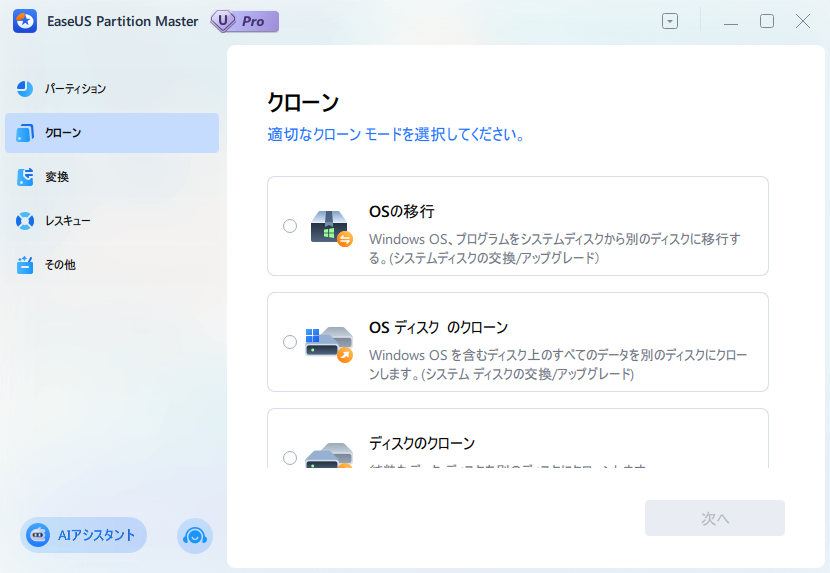
Task: Click the EaseUS Partition Master logo icon
Action: pyautogui.click(x=25, y=21)
